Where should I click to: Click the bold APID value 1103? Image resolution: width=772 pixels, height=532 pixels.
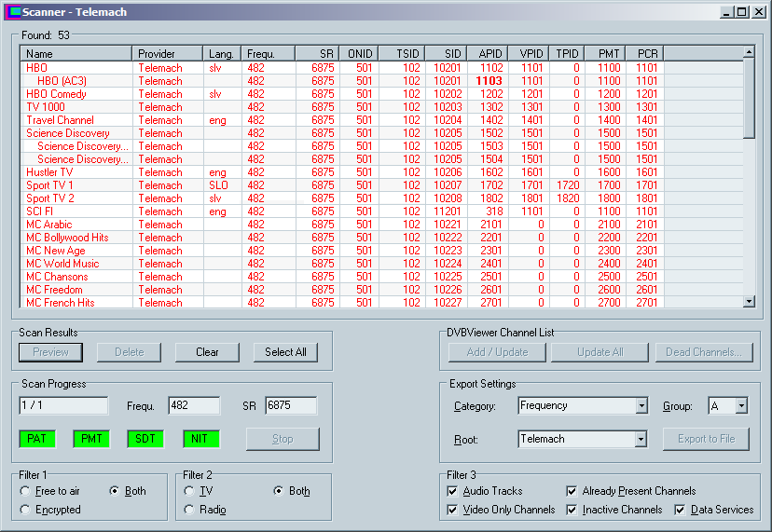click(x=489, y=81)
